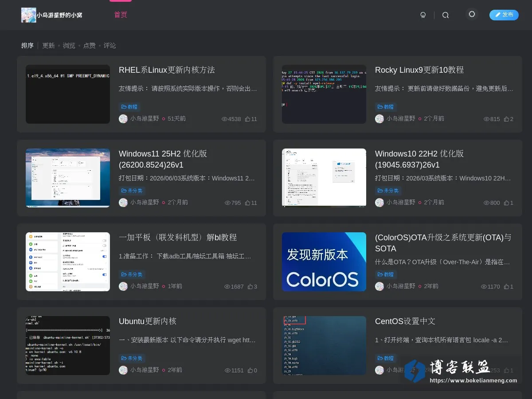
Task: Open post Windows11 25H2 优化版
Action: click(x=163, y=159)
